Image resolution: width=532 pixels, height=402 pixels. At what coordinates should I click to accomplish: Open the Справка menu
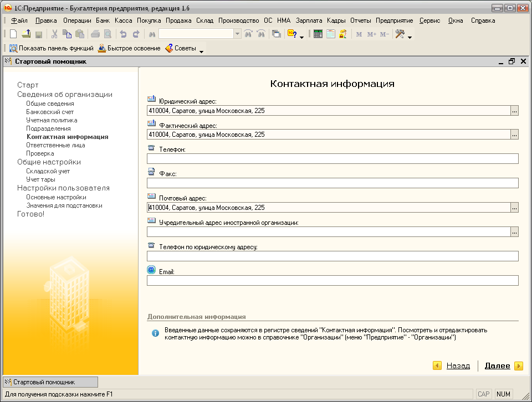coord(483,20)
